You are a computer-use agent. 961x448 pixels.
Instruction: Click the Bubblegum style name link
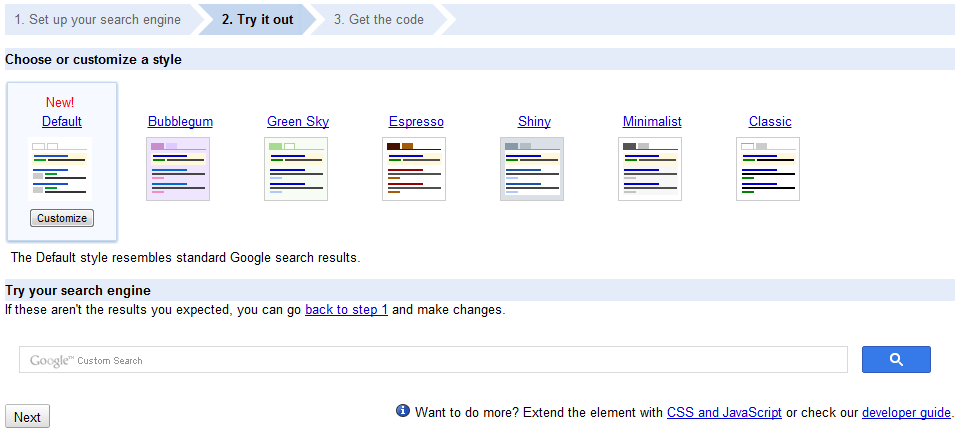(x=180, y=121)
